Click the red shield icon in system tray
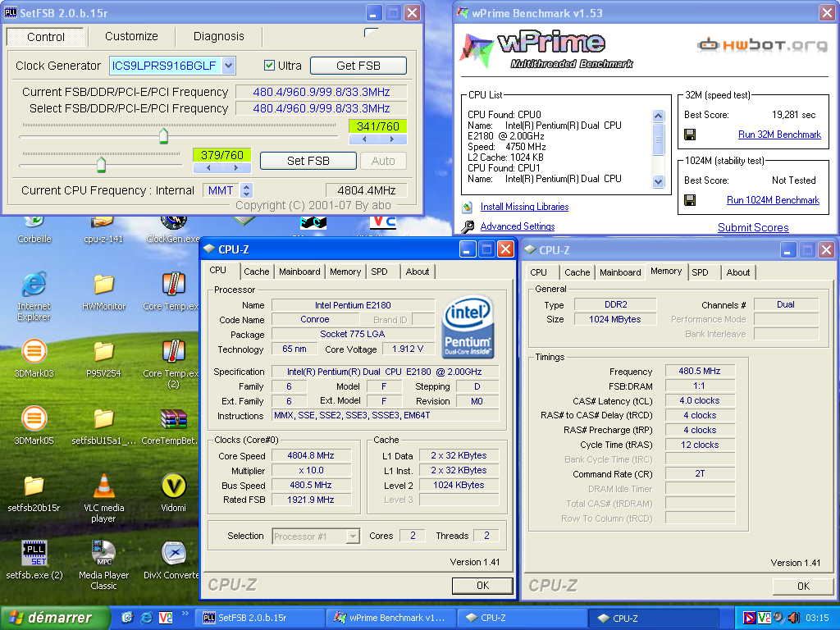The width and height of the screenshot is (840, 630). coord(750,618)
